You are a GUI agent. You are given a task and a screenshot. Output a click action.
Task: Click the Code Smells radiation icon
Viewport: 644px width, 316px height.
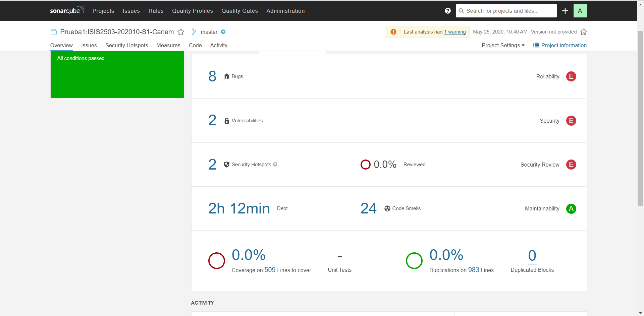pos(387,208)
